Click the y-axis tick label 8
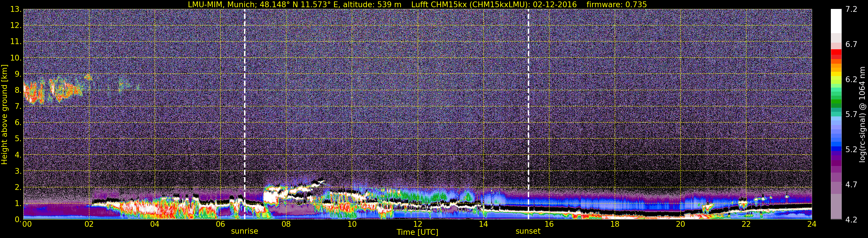Screen dimensions: 868x238 tap(18, 90)
